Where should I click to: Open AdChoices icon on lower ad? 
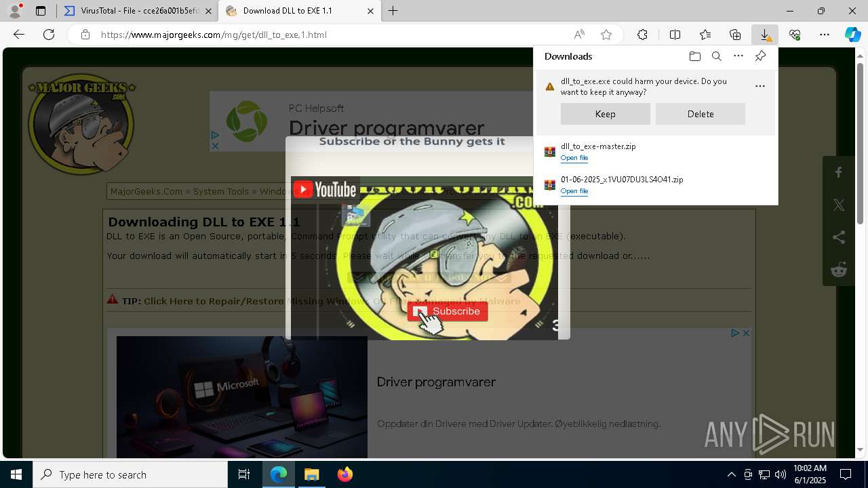(735, 333)
